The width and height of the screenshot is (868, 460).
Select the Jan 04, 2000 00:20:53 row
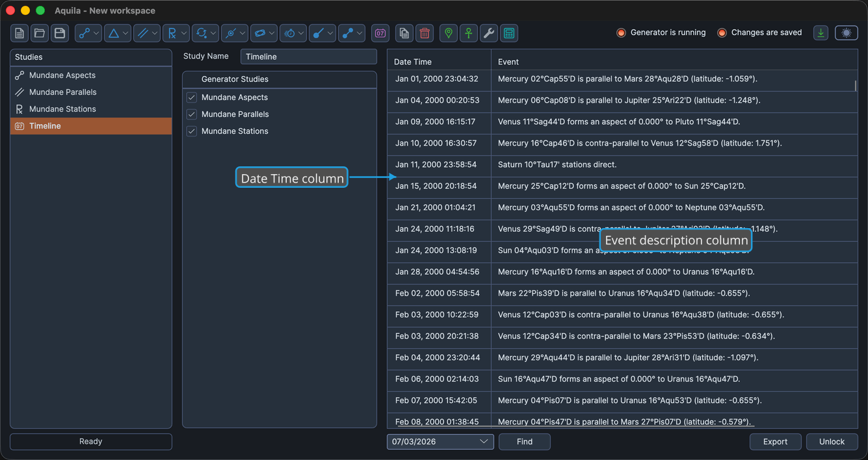click(622, 101)
